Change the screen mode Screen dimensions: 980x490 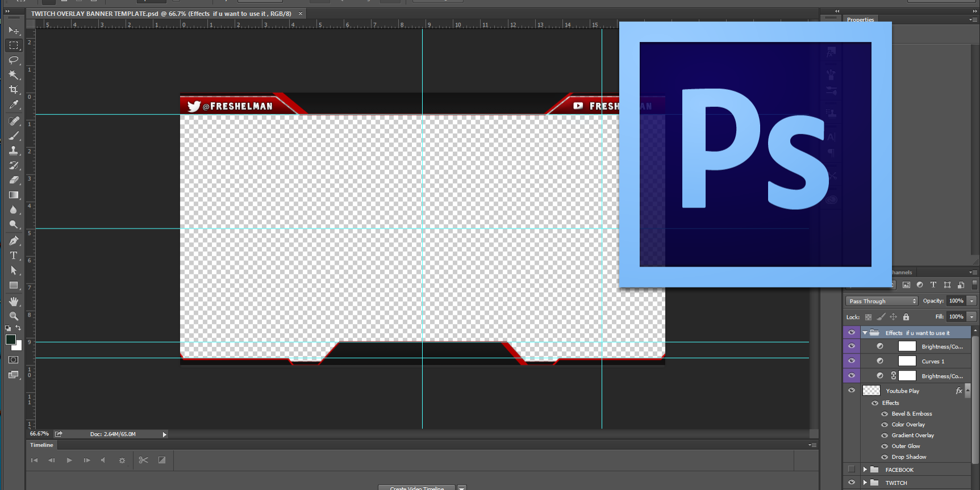click(x=14, y=375)
